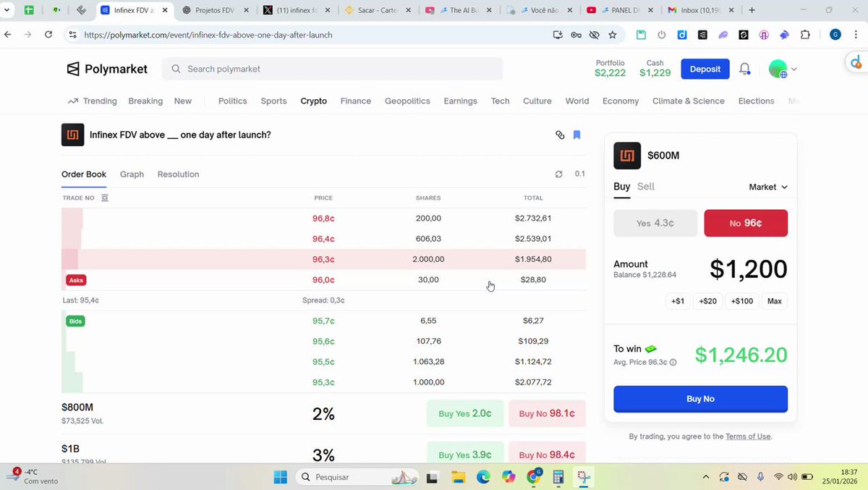Open the Calculator from the taskbar

(x=558, y=477)
